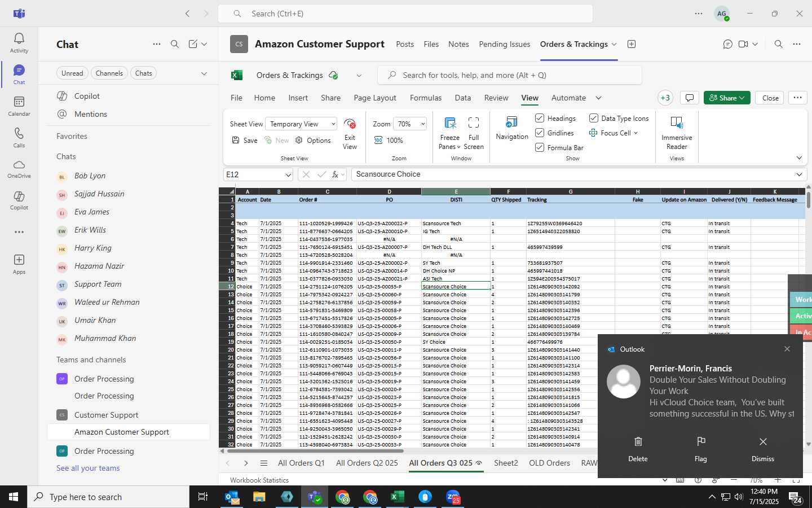Toggle the Data Type Icons checkbox
812x508 pixels.
pyautogui.click(x=594, y=118)
